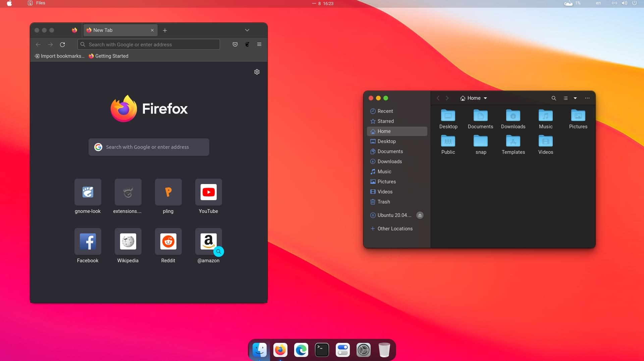Launch Finder from the dock
The height and width of the screenshot is (361, 644).
pos(260,350)
